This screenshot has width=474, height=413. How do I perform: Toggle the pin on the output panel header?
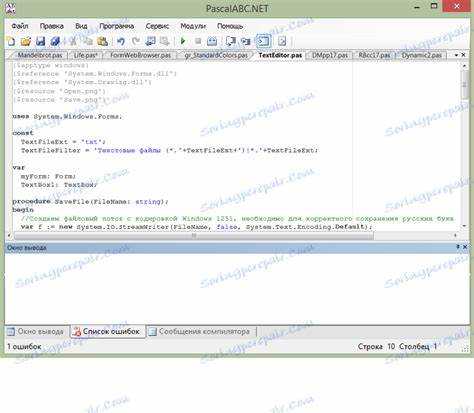(x=458, y=247)
